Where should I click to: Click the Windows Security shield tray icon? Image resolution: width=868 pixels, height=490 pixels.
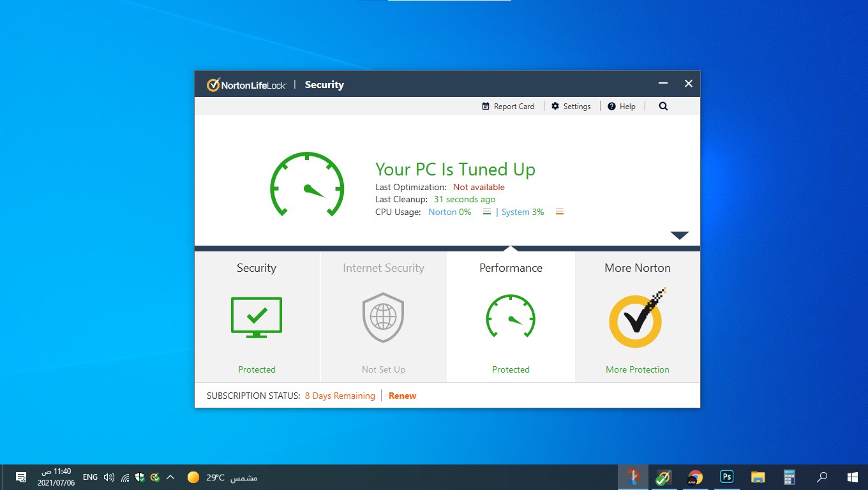coord(140,477)
